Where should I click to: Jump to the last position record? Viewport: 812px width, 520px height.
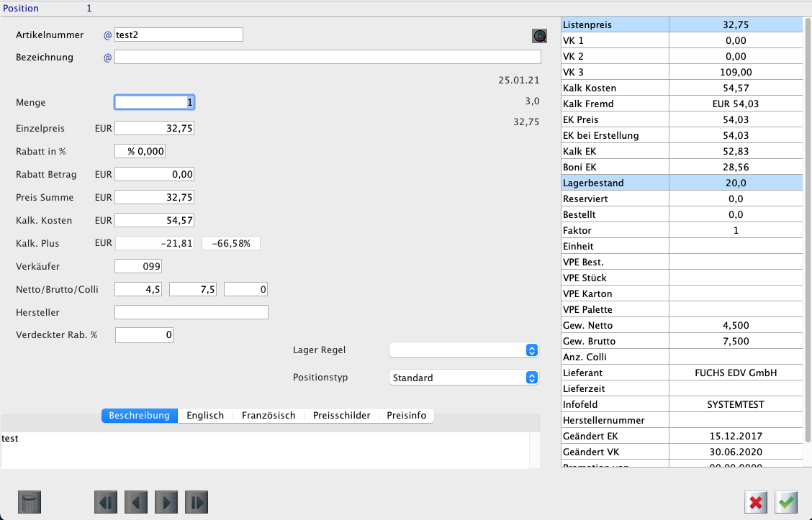coord(196,501)
